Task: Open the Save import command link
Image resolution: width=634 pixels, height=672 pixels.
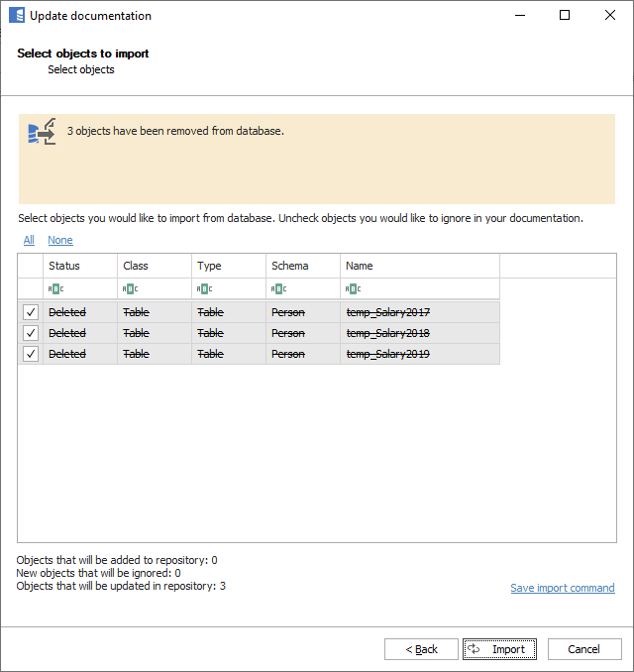Action: pos(562,588)
